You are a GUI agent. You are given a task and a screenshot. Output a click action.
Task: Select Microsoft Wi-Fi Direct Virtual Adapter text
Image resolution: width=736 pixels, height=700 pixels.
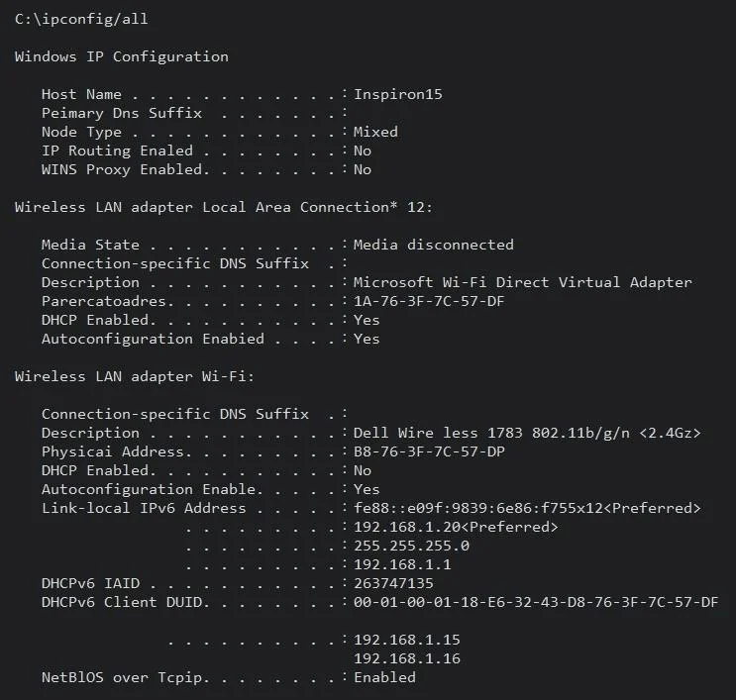[x=522, y=282]
